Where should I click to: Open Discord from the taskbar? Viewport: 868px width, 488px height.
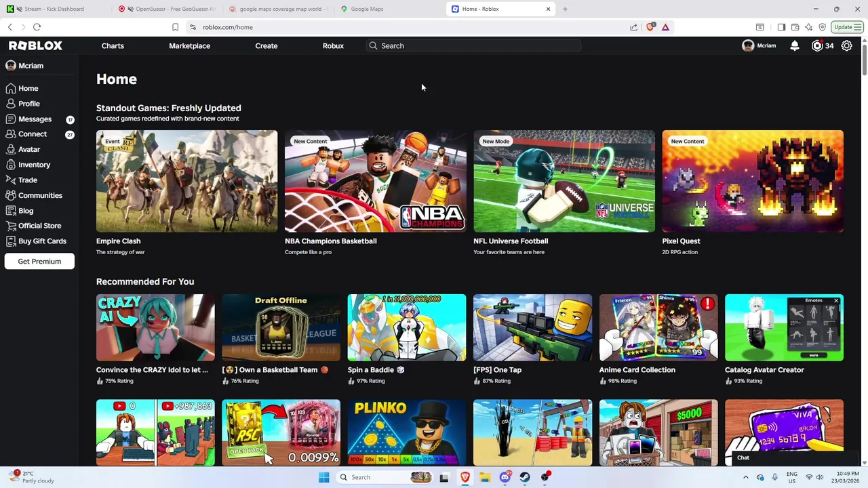tap(505, 477)
